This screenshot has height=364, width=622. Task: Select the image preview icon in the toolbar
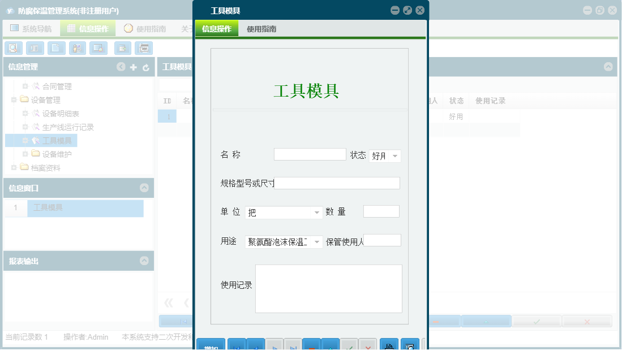click(97, 48)
